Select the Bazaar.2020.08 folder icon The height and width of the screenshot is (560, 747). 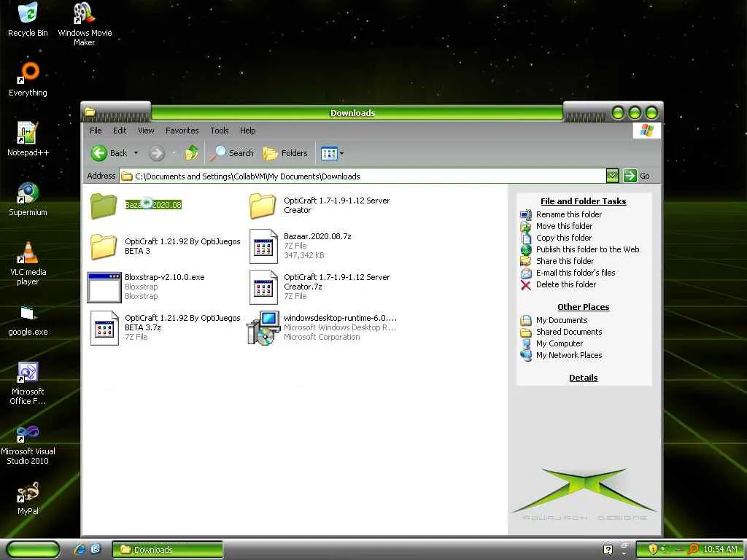104,206
